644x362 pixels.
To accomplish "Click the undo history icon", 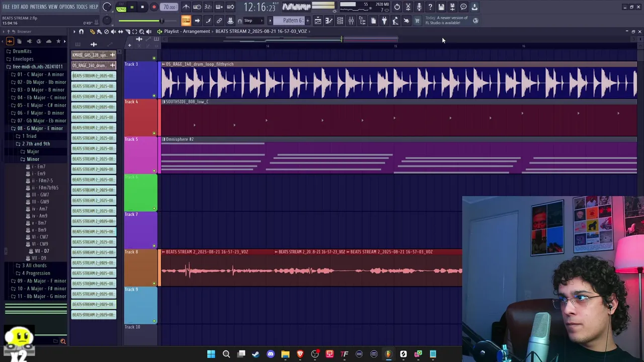I will point(397,7).
